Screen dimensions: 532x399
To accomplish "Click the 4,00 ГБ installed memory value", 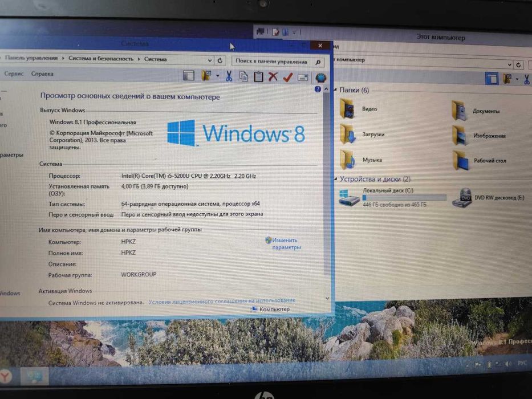I will coord(155,186).
